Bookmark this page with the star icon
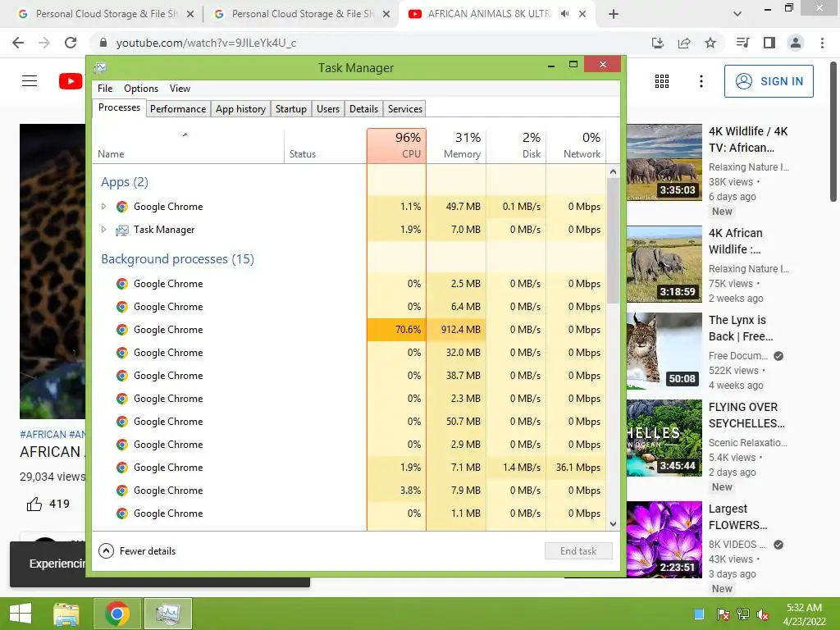This screenshot has width=840, height=630. 710,43
